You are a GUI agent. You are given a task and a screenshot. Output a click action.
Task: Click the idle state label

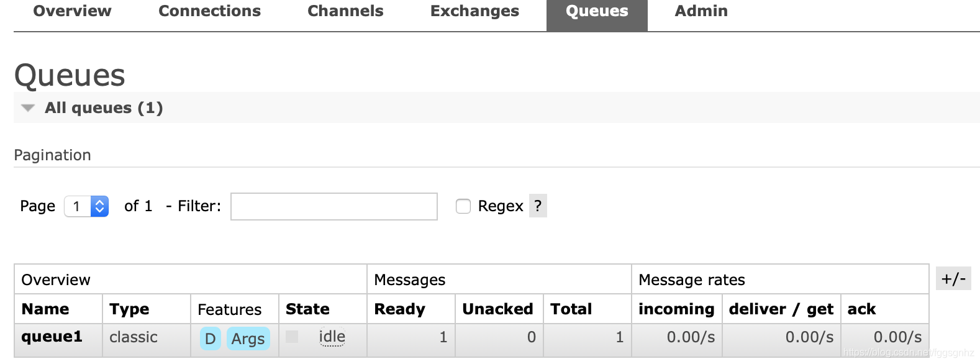(332, 337)
